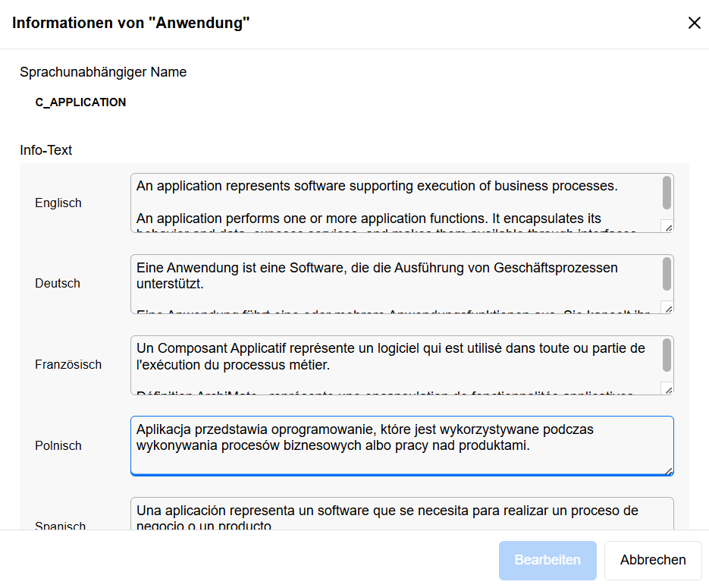Click the scrollbar of the Französisch text area
709x588 pixels.
coord(667,357)
